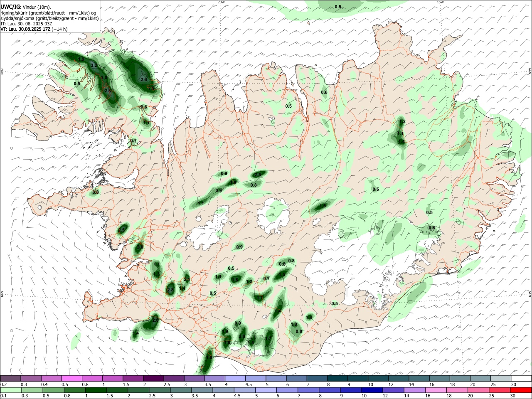Click the 0.4 label on the snow scale
The width and height of the screenshot is (532, 399).
44,384
